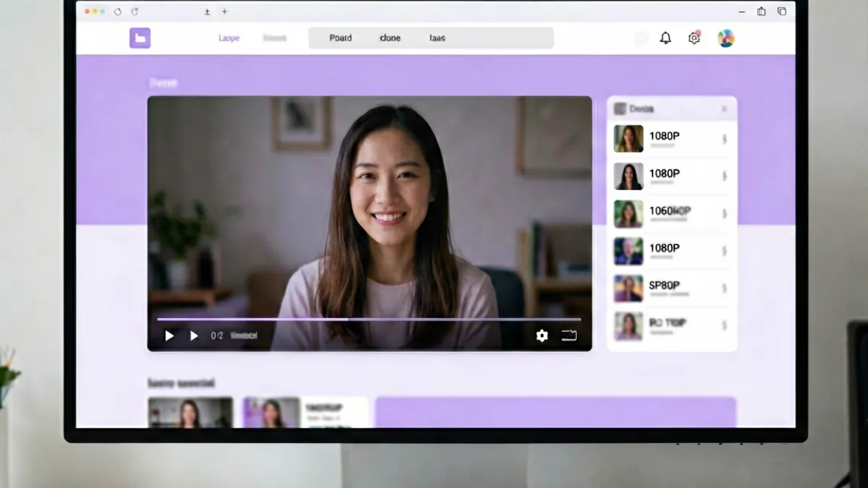The height and width of the screenshot is (488, 868).
Task: Click the second play icon in player
Action: point(194,335)
